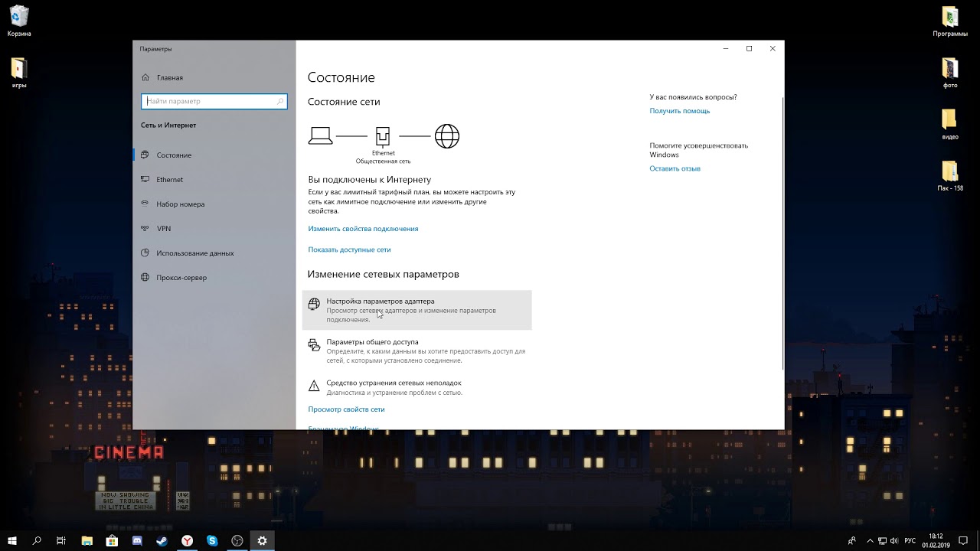980x551 pixels.
Task: Open Skype from the taskbar
Action: point(212,541)
